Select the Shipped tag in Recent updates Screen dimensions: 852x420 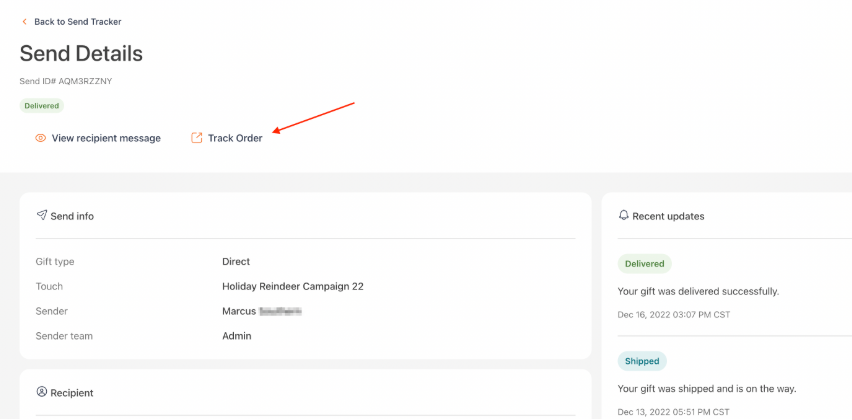(642, 361)
